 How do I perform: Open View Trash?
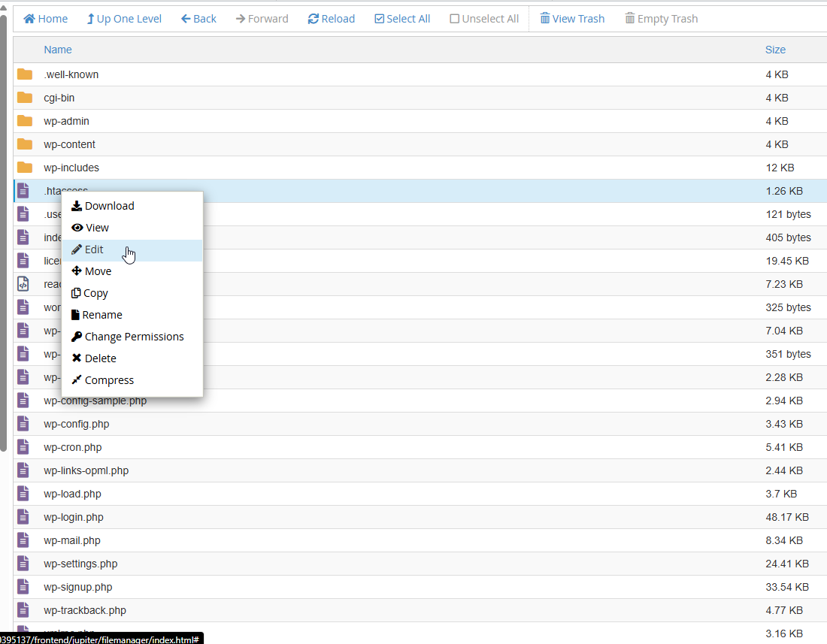572,19
